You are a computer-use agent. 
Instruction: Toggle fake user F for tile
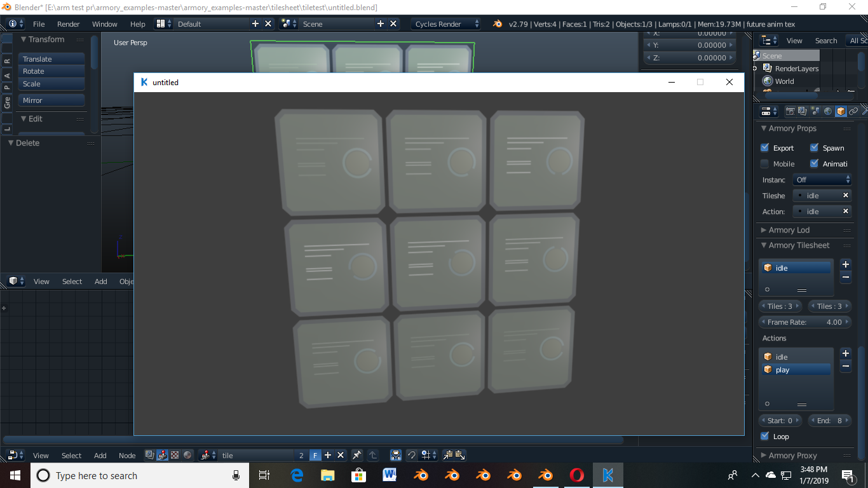click(x=315, y=455)
